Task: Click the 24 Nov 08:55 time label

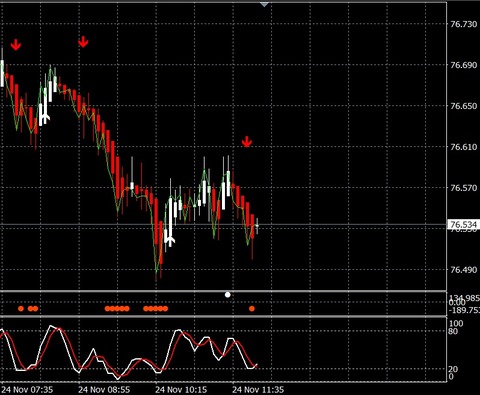Action: [x=104, y=389]
